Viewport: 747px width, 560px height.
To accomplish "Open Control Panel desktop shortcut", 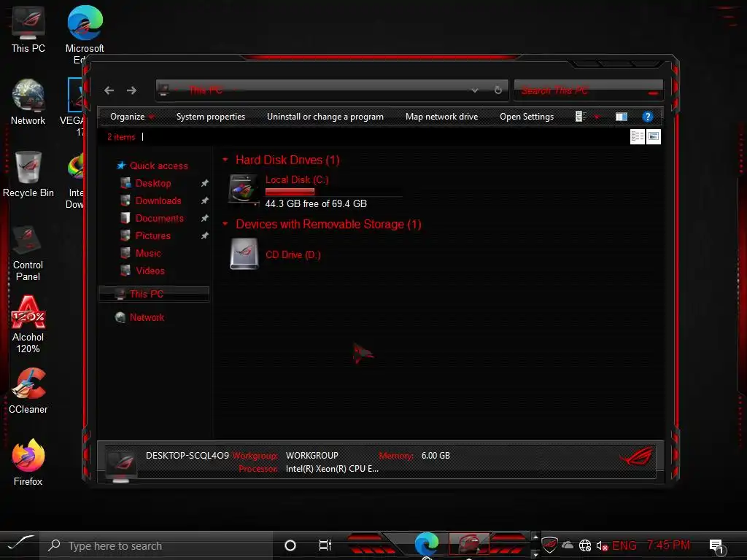I will (x=28, y=253).
